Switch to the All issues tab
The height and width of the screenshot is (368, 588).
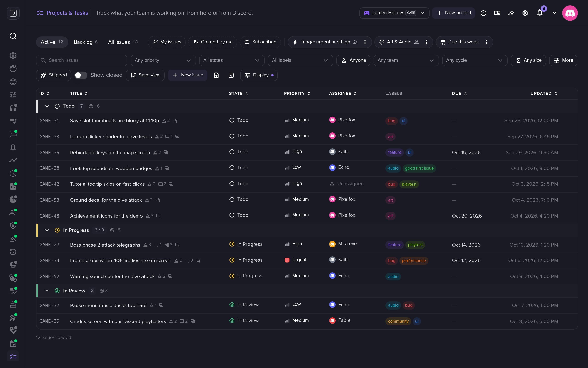pyautogui.click(x=123, y=42)
